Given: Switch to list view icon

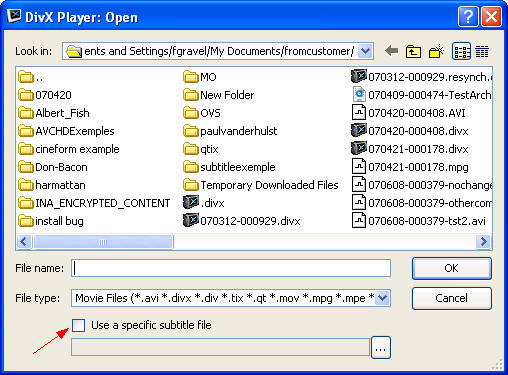Looking at the screenshot, I should tap(461, 51).
